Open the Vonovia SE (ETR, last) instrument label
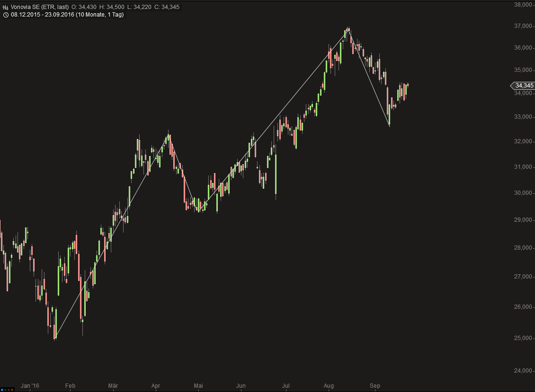This screenshot has height=392, width=535. (x=40, y=7)
